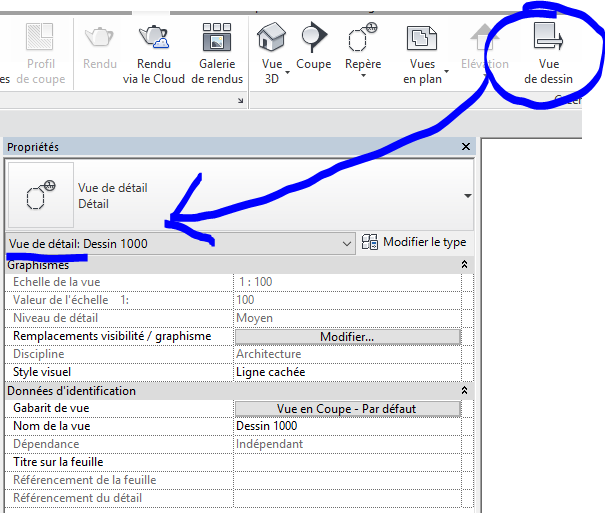Click the Elévation tool
This screenshot has height=513, width=605.
tap(485, 46)
